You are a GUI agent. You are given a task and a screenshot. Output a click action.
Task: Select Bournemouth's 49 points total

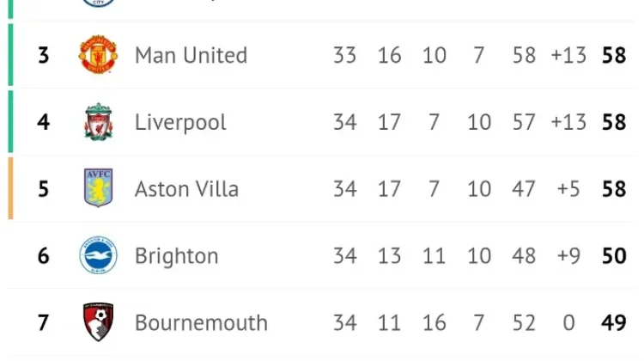click(614, 323)
